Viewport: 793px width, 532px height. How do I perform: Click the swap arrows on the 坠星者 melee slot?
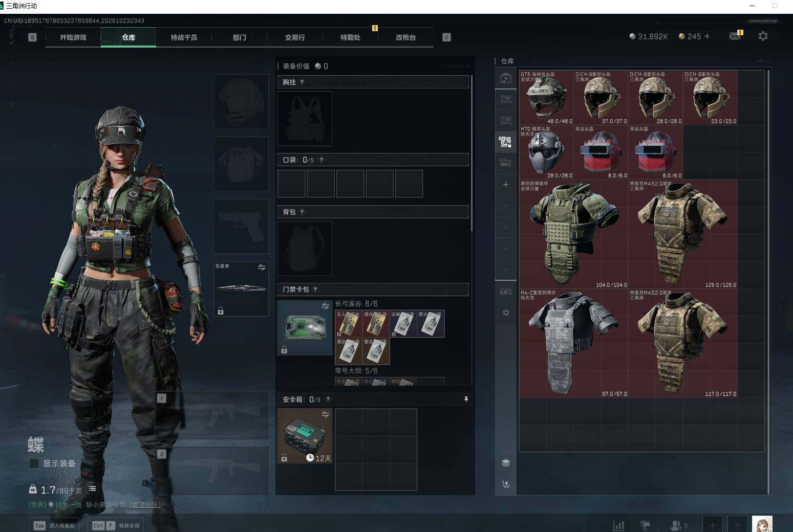tap(262, 267)
